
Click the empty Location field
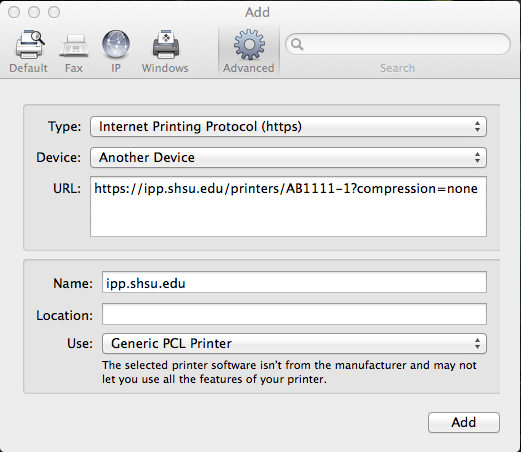(294, 314)
